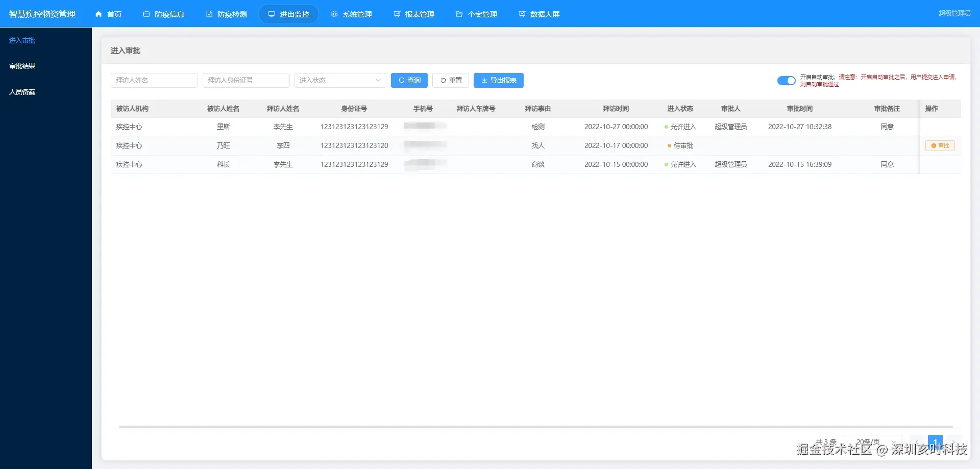The height and width of the screenshot is (469, 980).
Task: Open the 20条/页 page size dropdown
Action: coord(873,442)
